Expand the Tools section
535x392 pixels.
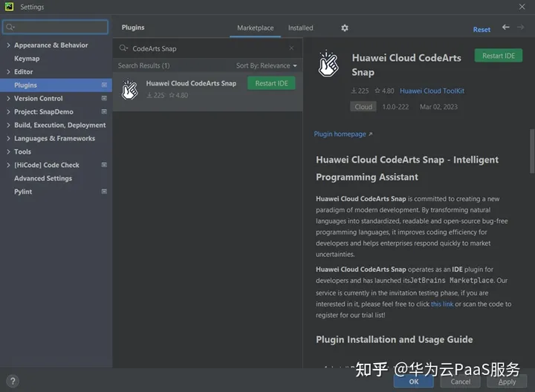8,151
